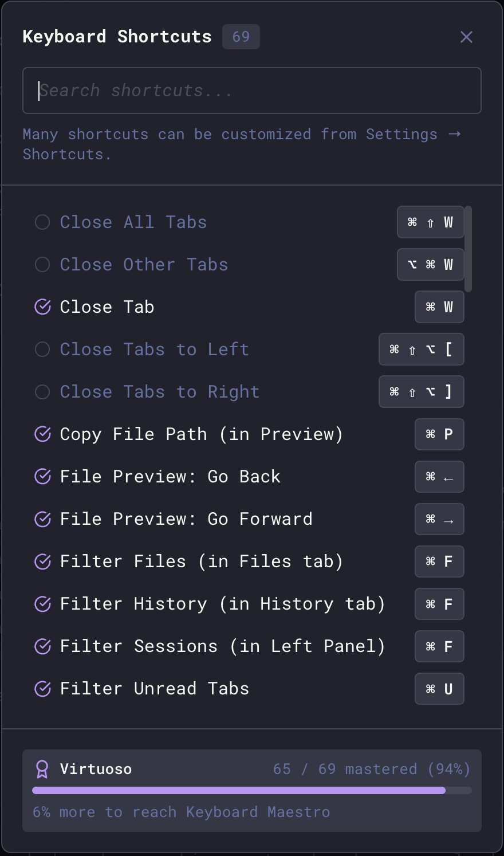This screenshot has width=504, height=856.
Task: Click the ⌘U badge next to Filter Unread Tabs
Action: click(x=439, y=689)
